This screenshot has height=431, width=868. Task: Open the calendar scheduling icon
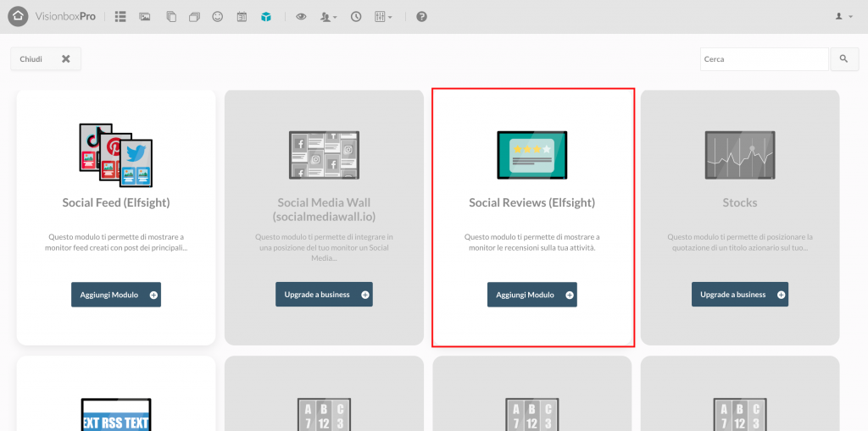(x=242, y=17)
